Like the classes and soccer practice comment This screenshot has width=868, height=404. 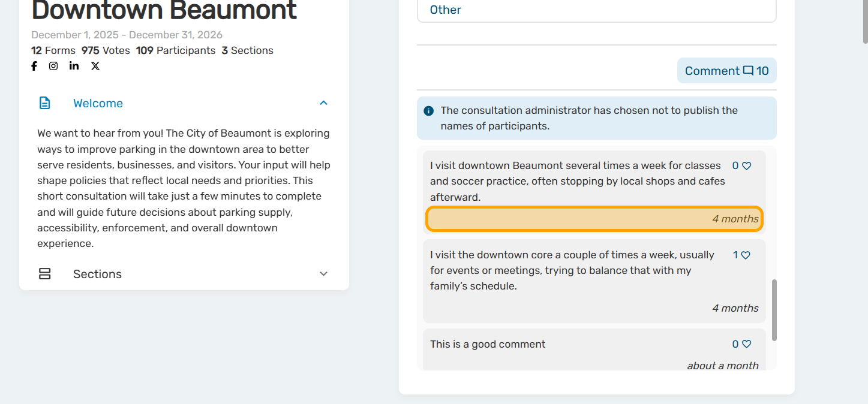coord(747,166)
